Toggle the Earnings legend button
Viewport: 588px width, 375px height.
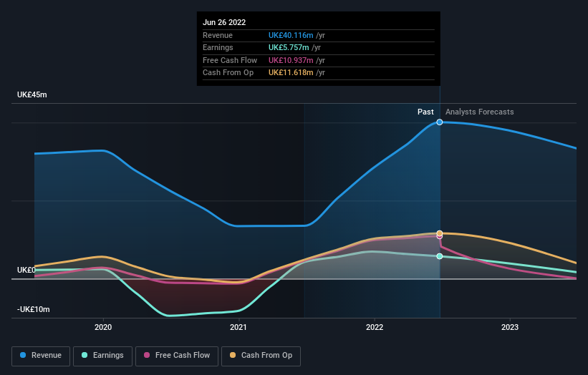click(x=102, y=356)
